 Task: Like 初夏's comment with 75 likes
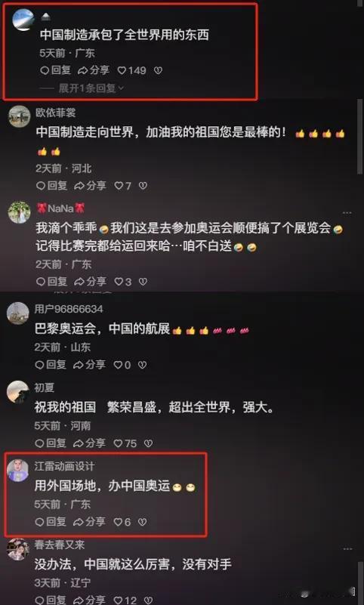tap(125, 443)
